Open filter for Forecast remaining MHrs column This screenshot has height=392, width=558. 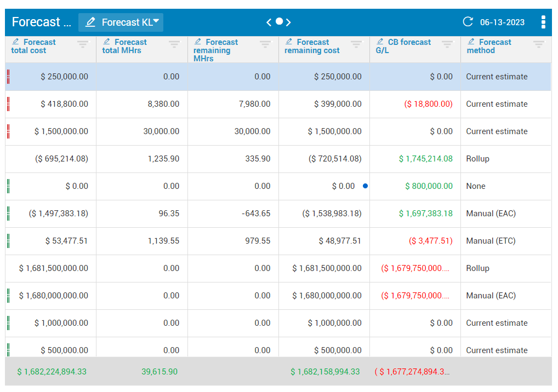tap(265, 44)
